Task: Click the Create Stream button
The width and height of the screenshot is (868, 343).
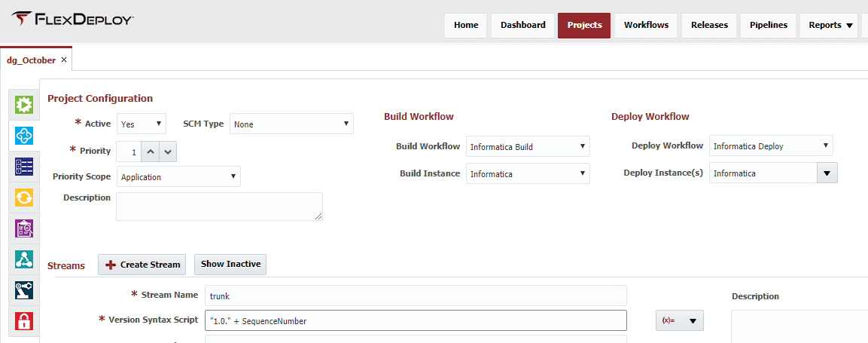Action: (x=142, y=265)
